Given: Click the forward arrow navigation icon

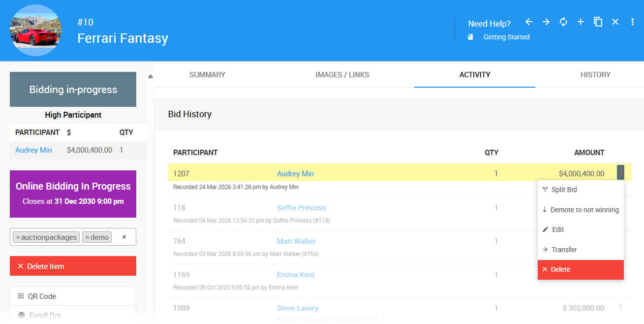Looking at the screenshot, I should coord(546,22).
